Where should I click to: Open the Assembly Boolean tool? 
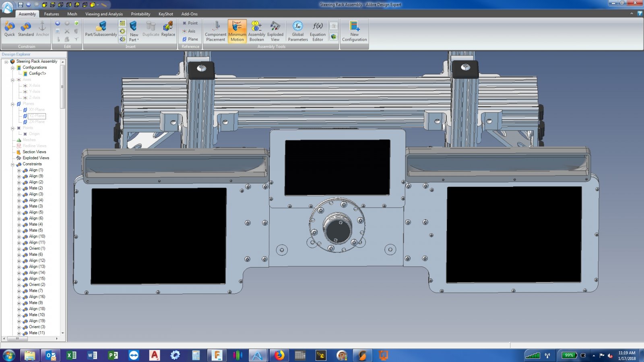pyautogui.click(x=257, y=31)
